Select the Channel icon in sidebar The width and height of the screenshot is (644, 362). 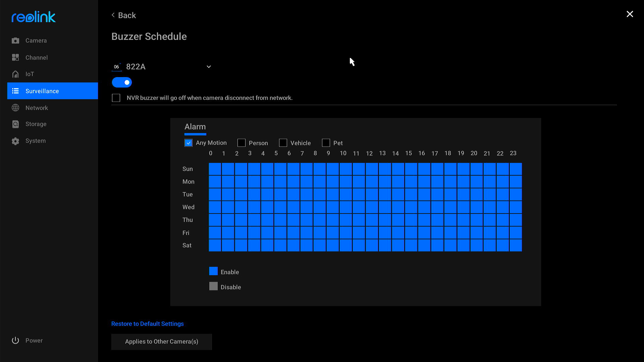[x=15, y=57]
